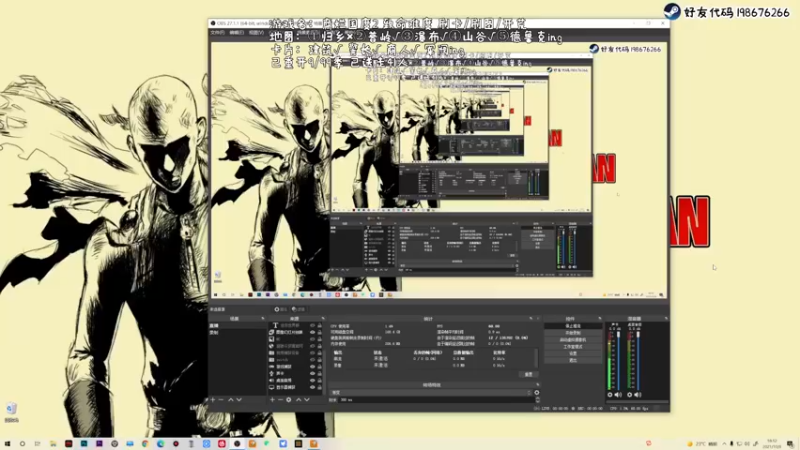The height and width of the screenshot is (450, 800).
Task: Remove selected scene with the minus icon
Action: [221, 399]
